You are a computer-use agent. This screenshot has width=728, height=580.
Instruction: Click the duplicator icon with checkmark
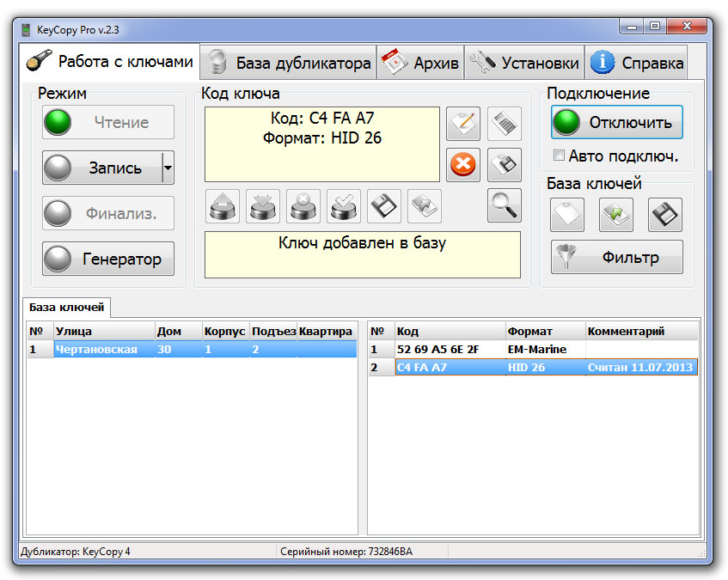coord(344,206)
